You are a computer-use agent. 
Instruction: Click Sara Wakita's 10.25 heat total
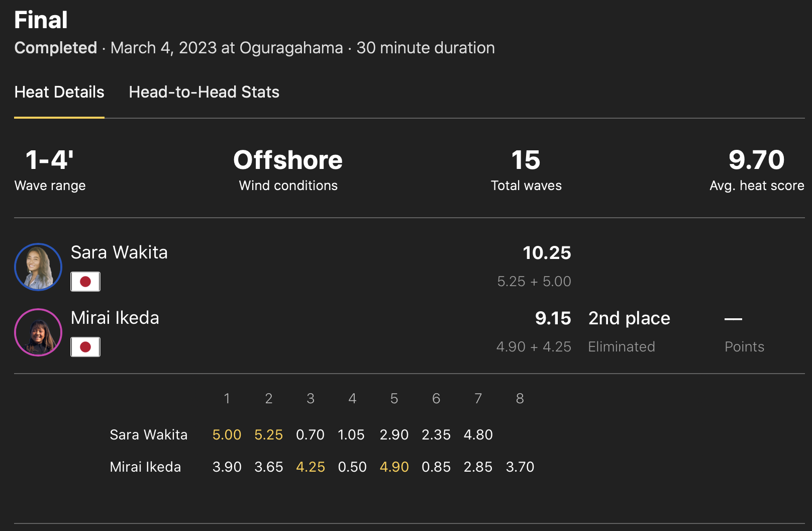[547, 253]
